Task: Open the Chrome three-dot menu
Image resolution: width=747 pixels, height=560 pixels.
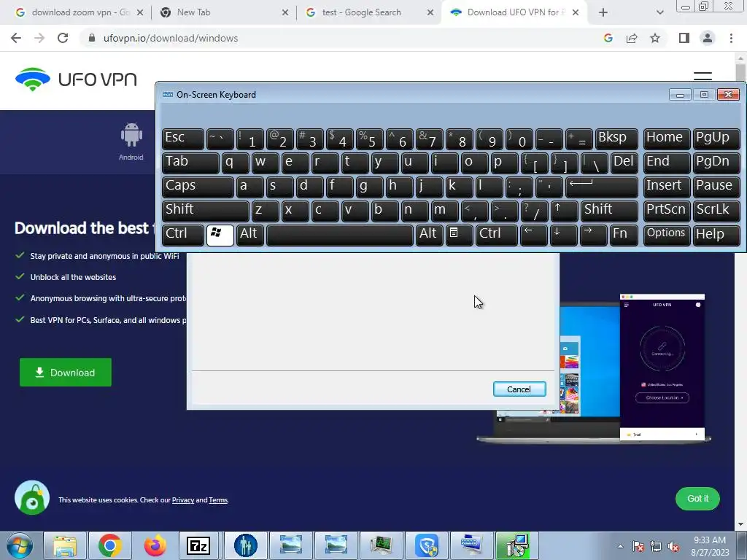Action: [731, 38]
